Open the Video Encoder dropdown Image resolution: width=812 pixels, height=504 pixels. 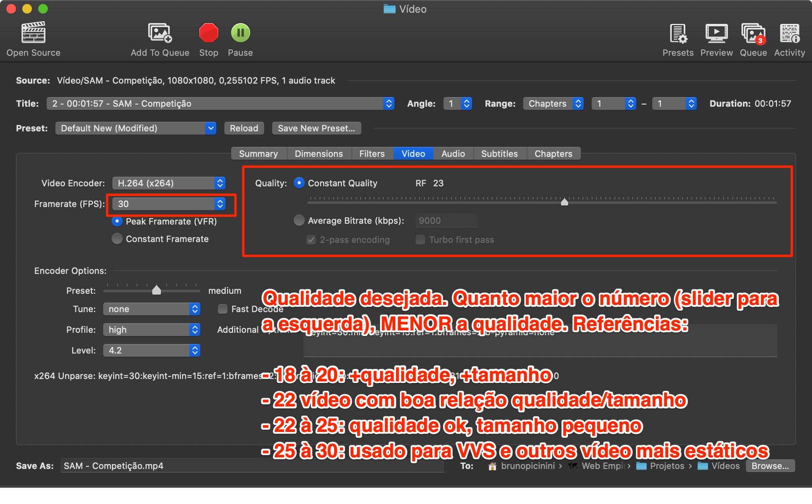point(169,183)
